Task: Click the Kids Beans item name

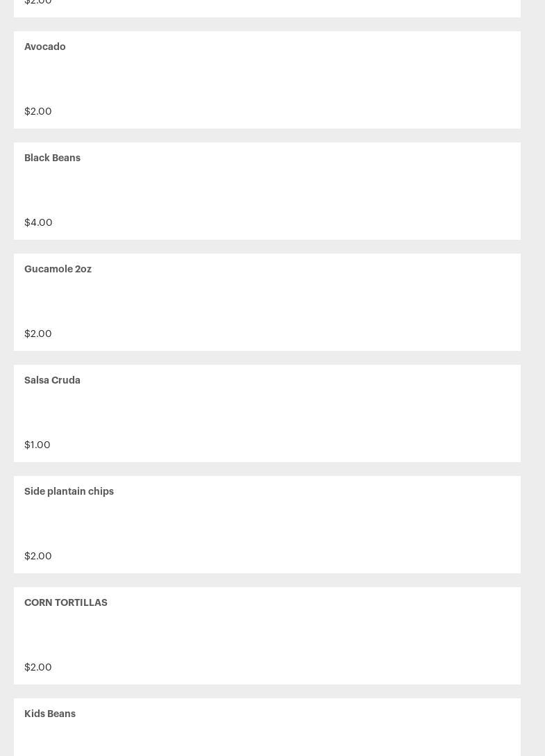Action: [x=50, y=714]
